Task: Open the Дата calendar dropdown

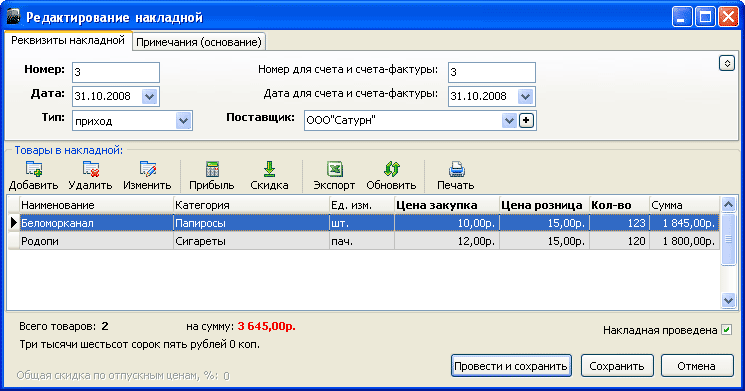Action: 149,96
